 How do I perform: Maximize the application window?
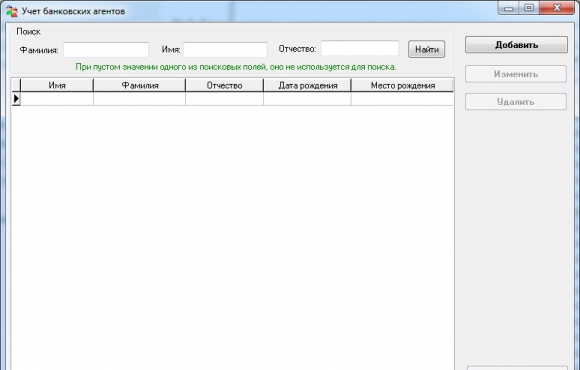[x=529, y=8]
